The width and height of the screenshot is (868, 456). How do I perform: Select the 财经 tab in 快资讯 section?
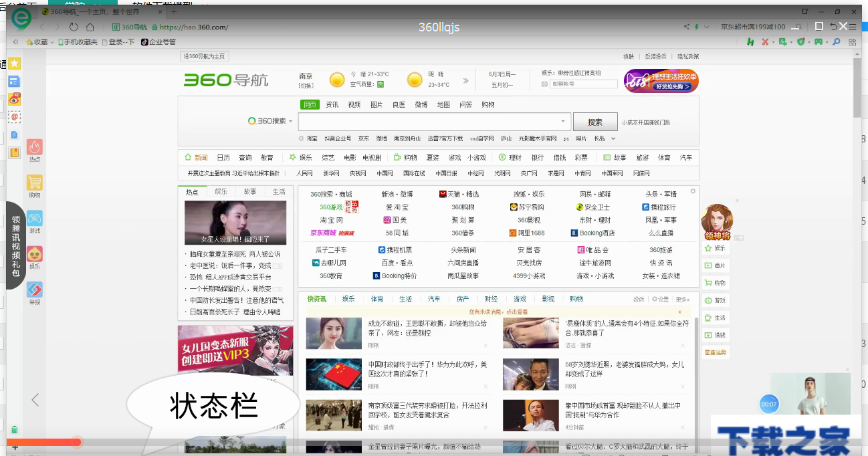coord(493,300)
